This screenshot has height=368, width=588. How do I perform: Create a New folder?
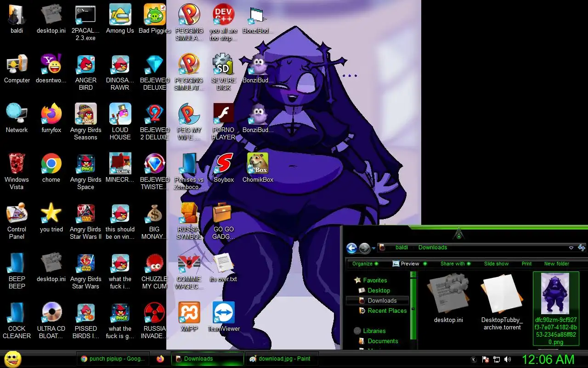[x=556, y=264]
